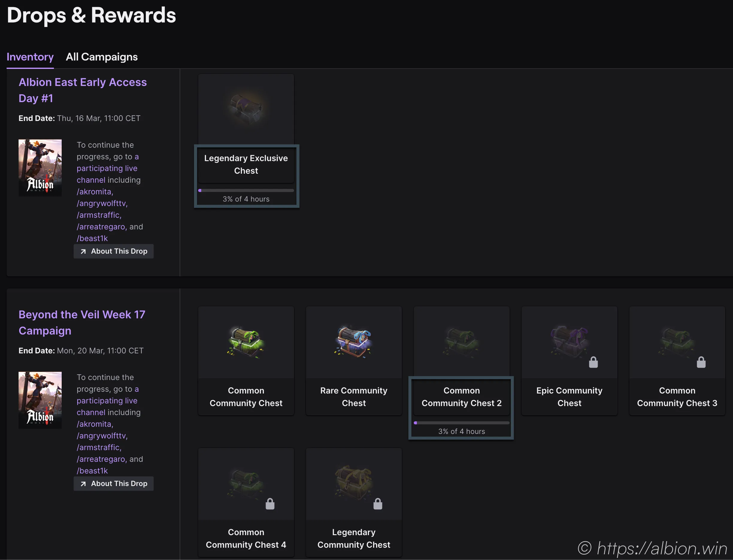Select the Inventory tab
Viewport: 733px width, 560px height.
coord(30,57)
